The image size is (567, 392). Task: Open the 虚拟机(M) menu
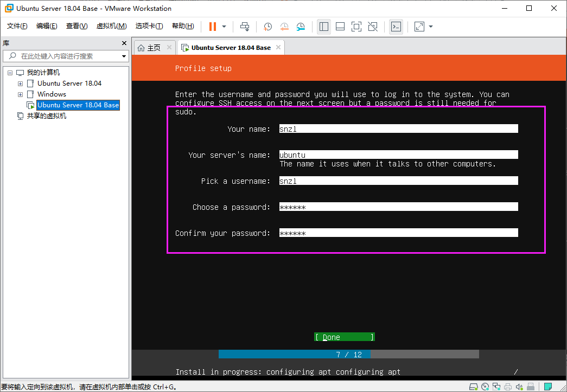pyautogui.click(x=111, y=26)
